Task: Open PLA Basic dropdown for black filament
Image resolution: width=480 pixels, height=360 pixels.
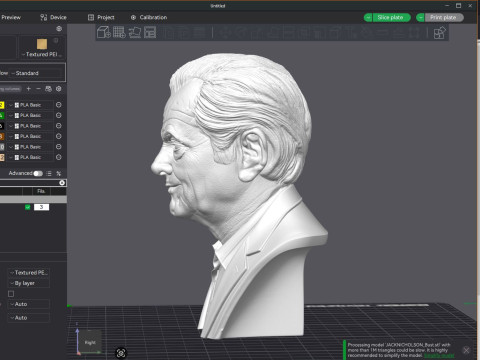Action: (30, 126)
